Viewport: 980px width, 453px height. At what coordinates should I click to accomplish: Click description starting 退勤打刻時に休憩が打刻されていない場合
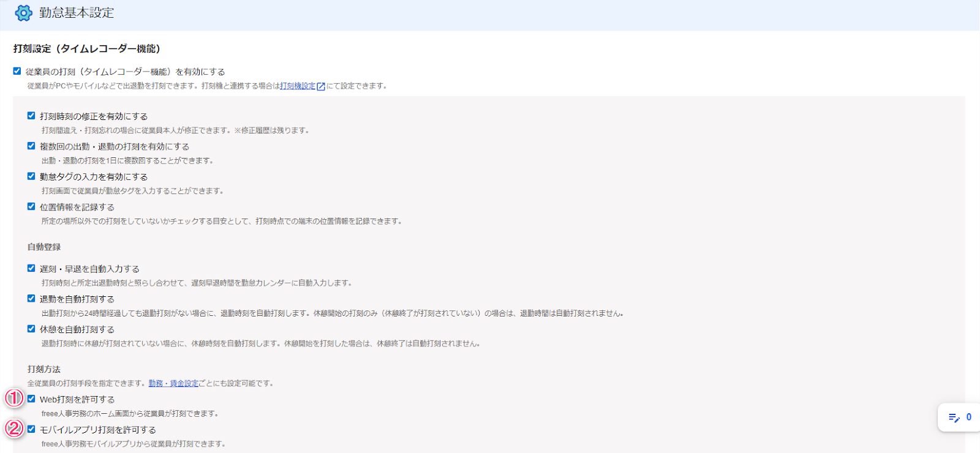(261, 344)
